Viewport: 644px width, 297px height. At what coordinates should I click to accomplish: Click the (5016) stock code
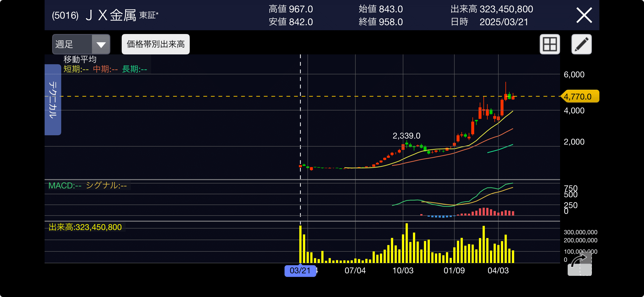point(65,15)
